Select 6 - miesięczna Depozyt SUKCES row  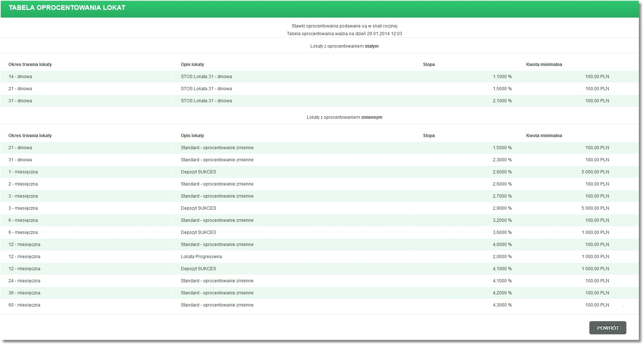coord(320,232)
